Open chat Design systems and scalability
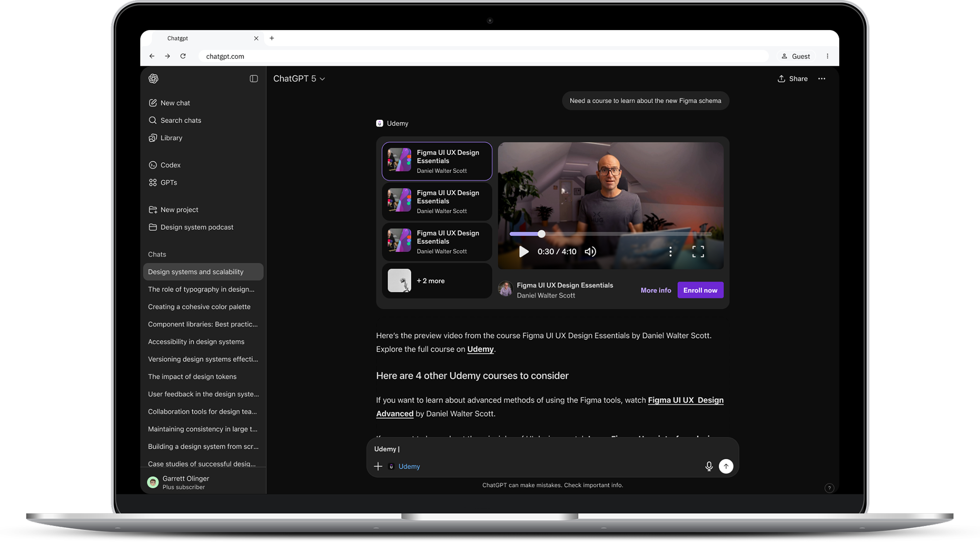This screenshot has height=542, width=980. pos(203,272)
